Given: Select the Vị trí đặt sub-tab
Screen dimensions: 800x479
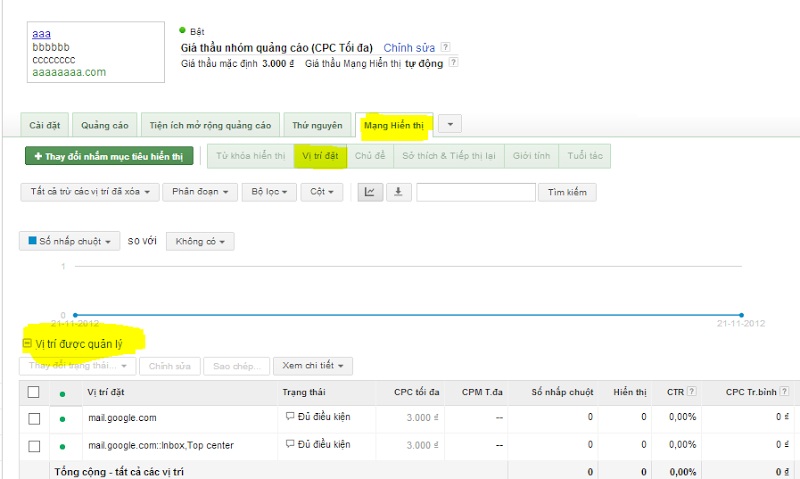Looking at the screenshot, I should coord(320,156).
